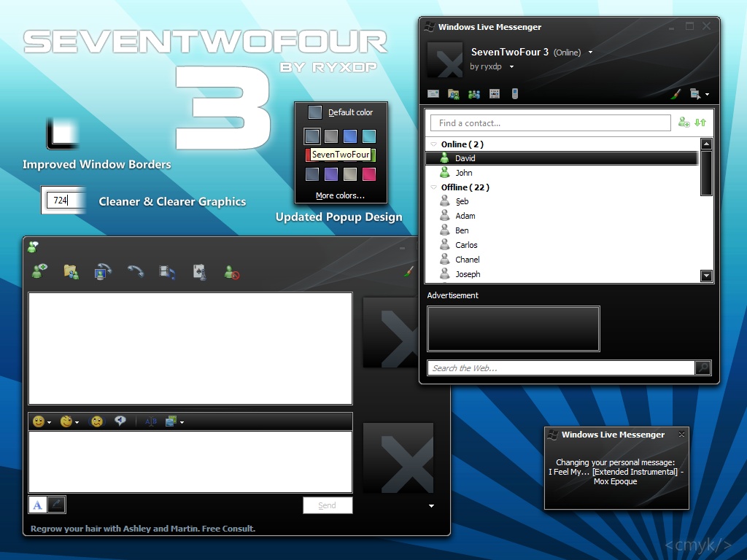The width and height of the screenshot is (747, 560).
Task: Click the contact list scroll down arrow
Action: (706, 275)
